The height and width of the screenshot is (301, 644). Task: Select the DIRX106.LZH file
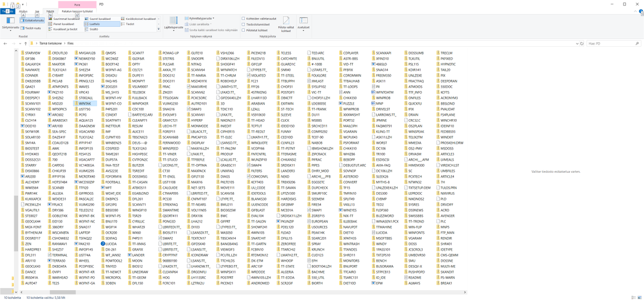226,58
